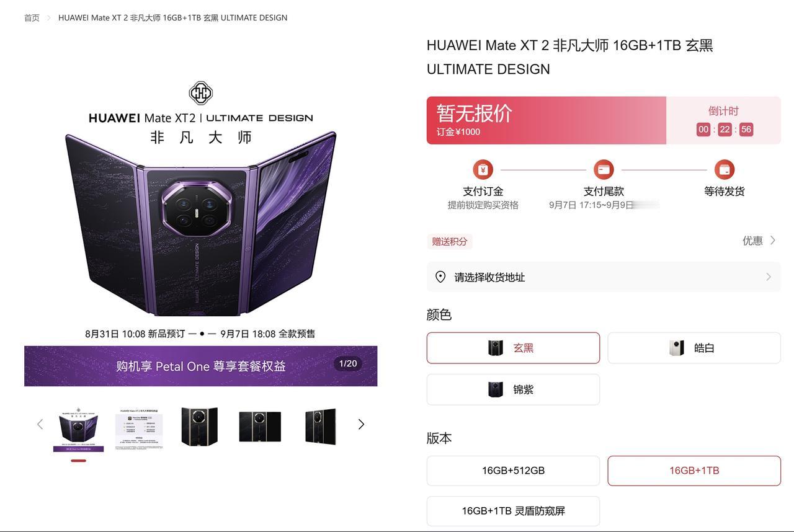
Task: Click the 支付订金 yen step icon
Action: click(483, 169)
